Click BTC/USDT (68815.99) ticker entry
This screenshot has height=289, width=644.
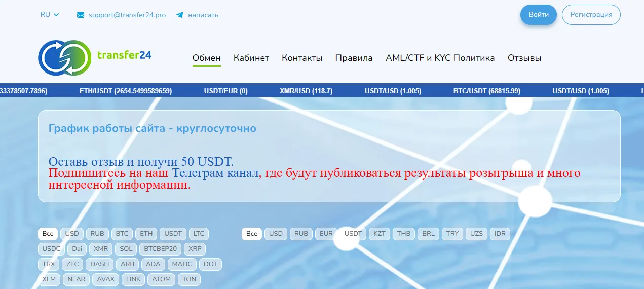[487, 91]
